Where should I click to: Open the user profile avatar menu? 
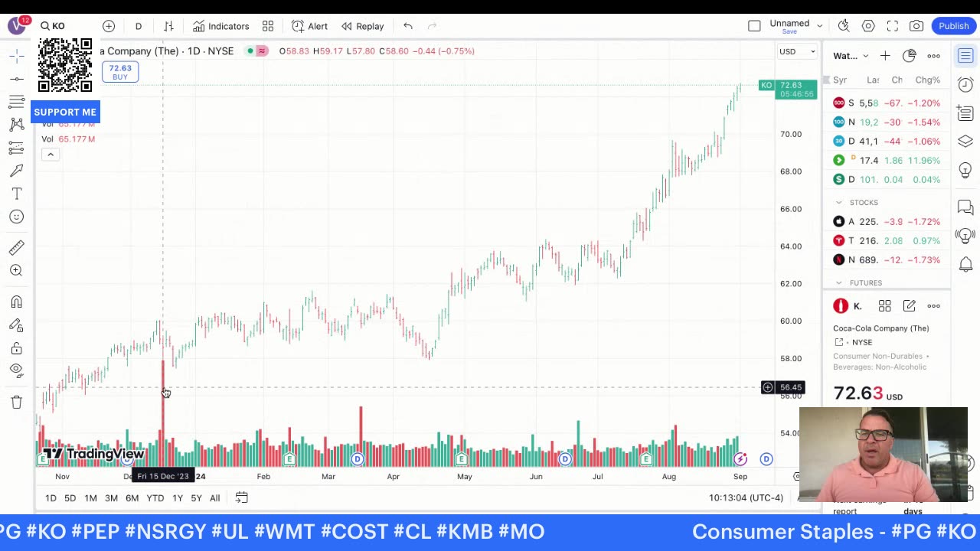pyautogui.click(x=17, y=26)
